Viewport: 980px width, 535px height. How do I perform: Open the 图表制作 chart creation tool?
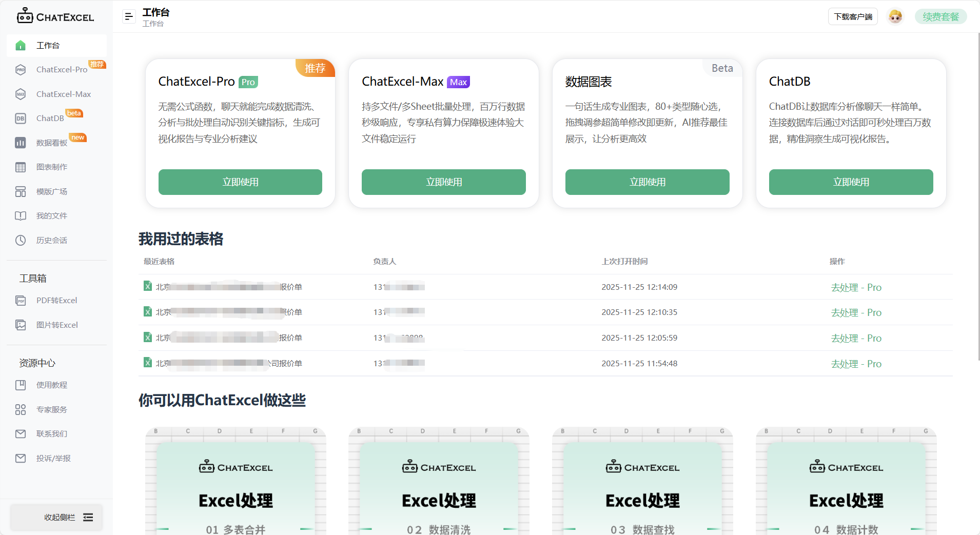[x=51, y=167]
